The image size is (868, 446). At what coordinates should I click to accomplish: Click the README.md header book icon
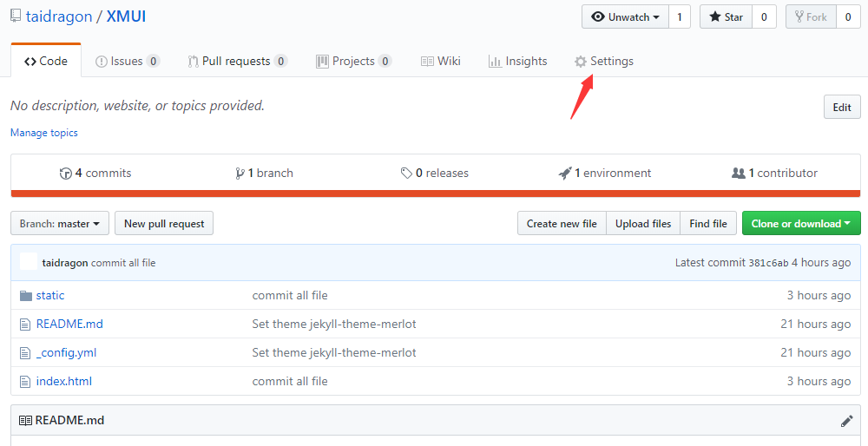[x=25, y=421]
